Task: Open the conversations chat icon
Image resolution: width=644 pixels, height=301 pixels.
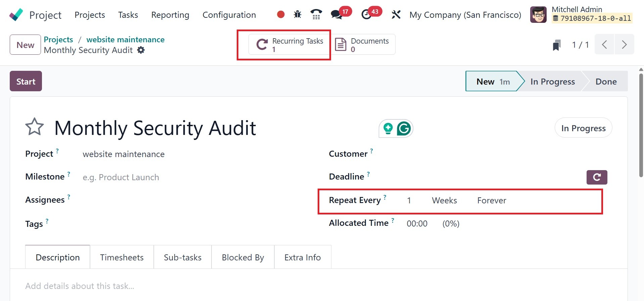Action: pyautogui.click(x=336, y=15)
